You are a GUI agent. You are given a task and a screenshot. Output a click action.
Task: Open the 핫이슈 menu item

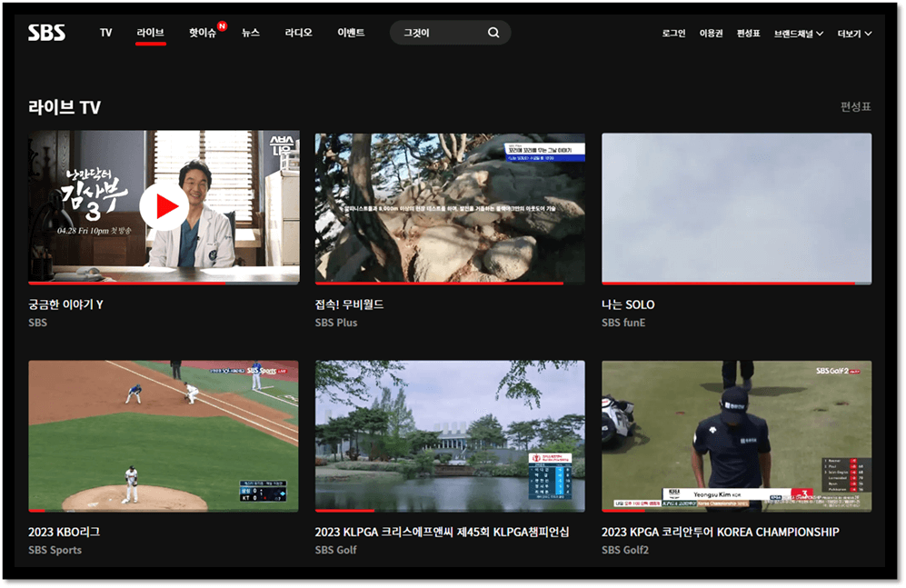coord(203,33)
